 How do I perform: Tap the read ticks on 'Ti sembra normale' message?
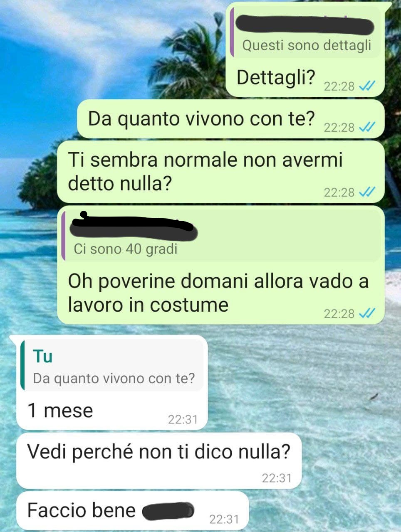click(367, 192)
